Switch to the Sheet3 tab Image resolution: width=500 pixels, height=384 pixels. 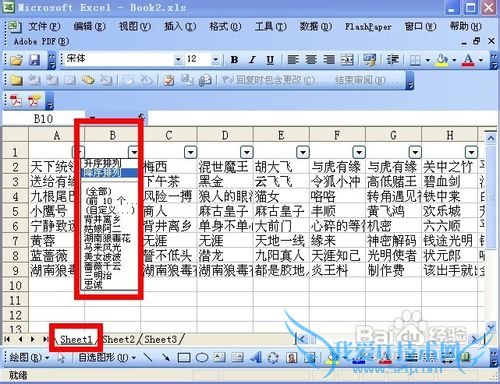pyautogui.click(x=160, y=339)
